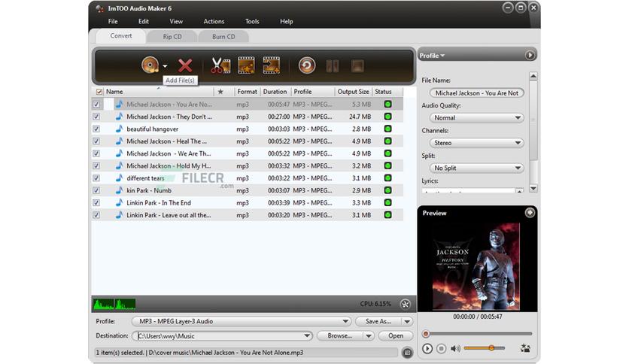Click the Open destination button
The image size is (629, 364).
point(396,336)
